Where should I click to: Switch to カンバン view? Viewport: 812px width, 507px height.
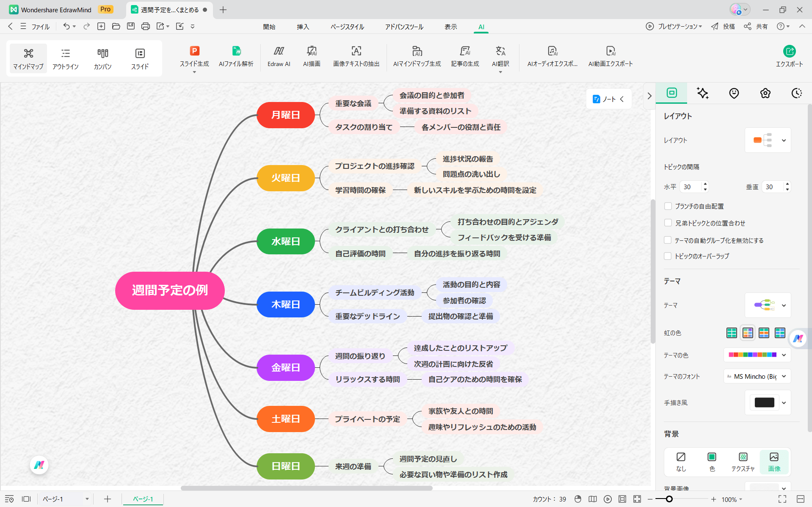103,58
